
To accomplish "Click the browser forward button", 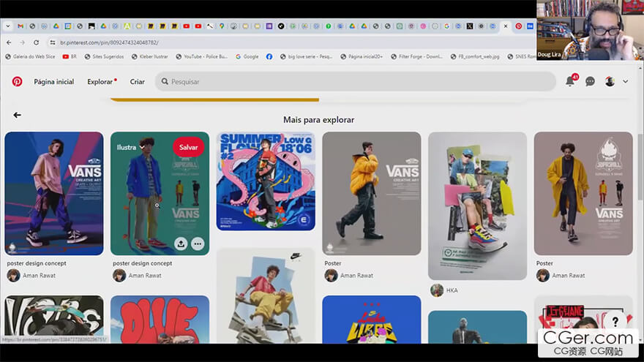I will (x=22, y=42).
